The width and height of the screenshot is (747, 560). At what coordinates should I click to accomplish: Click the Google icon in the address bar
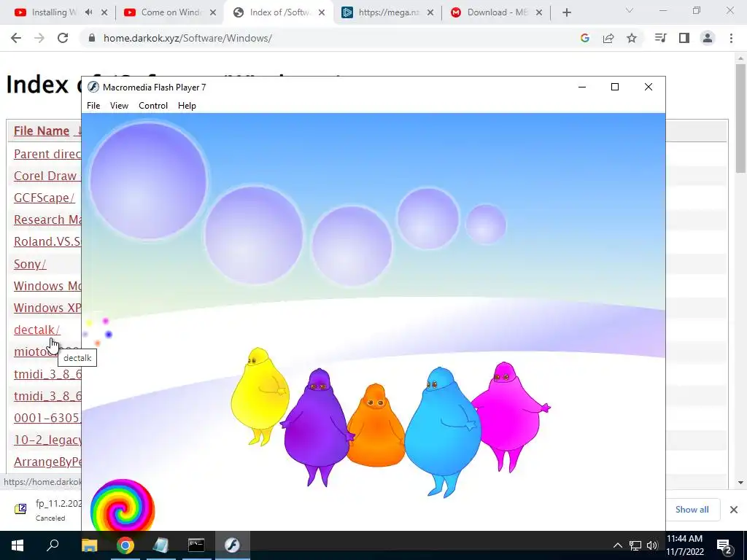pos(585,38)
